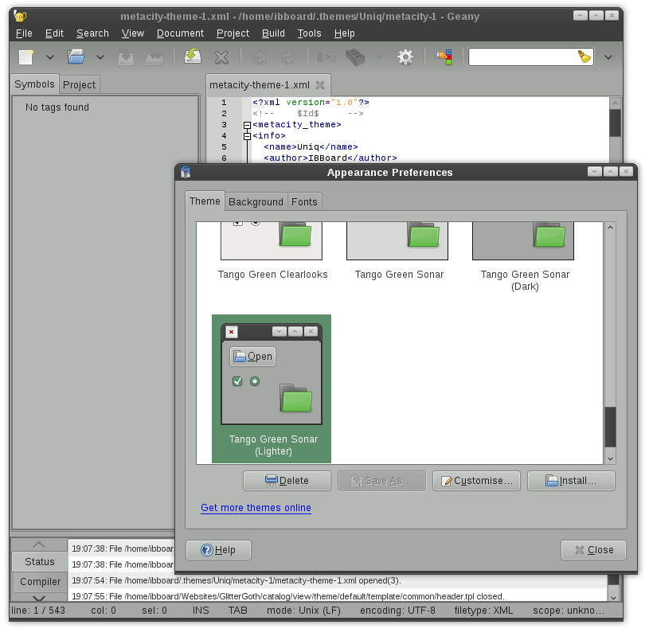Open the Project menu
This screenshot has width=649, height=644.
point(233,33)
